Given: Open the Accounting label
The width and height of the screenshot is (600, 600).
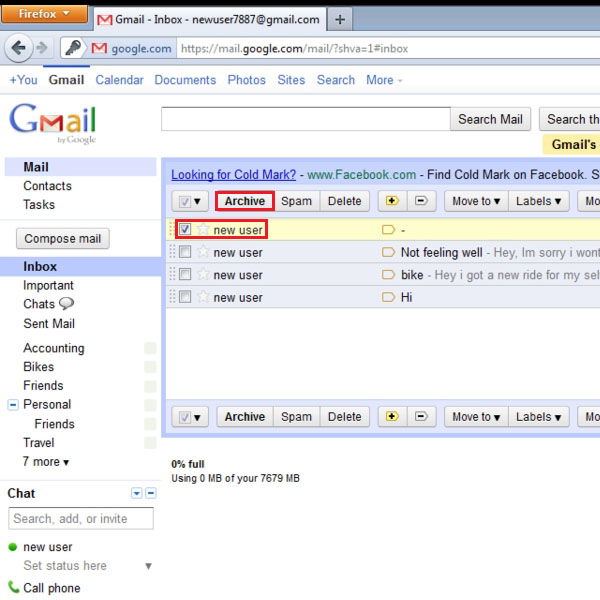Looking at the screenshot, I should point(54,348).
